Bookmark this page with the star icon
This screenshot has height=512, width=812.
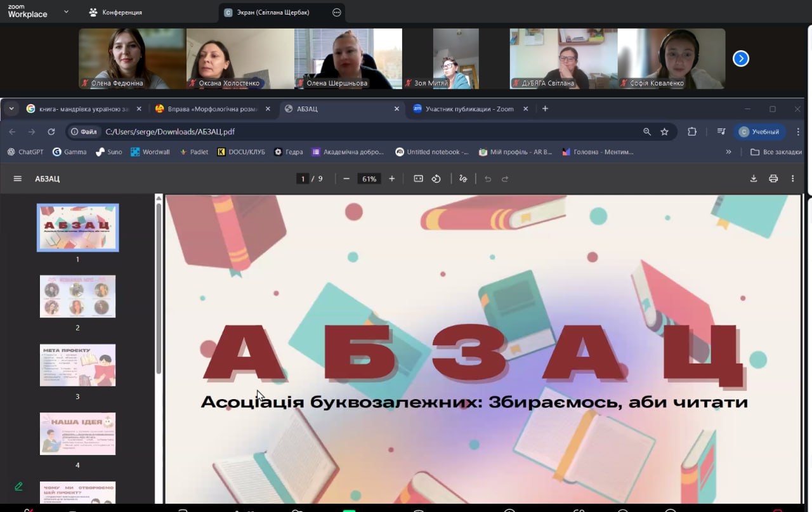pyautogui.click(x=664, y=132)
